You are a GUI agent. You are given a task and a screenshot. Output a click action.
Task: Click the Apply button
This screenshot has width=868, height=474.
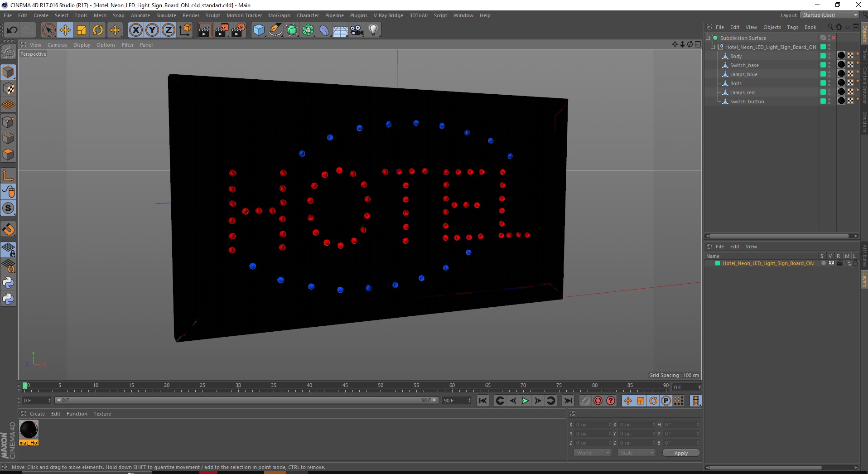click(681, 453)
